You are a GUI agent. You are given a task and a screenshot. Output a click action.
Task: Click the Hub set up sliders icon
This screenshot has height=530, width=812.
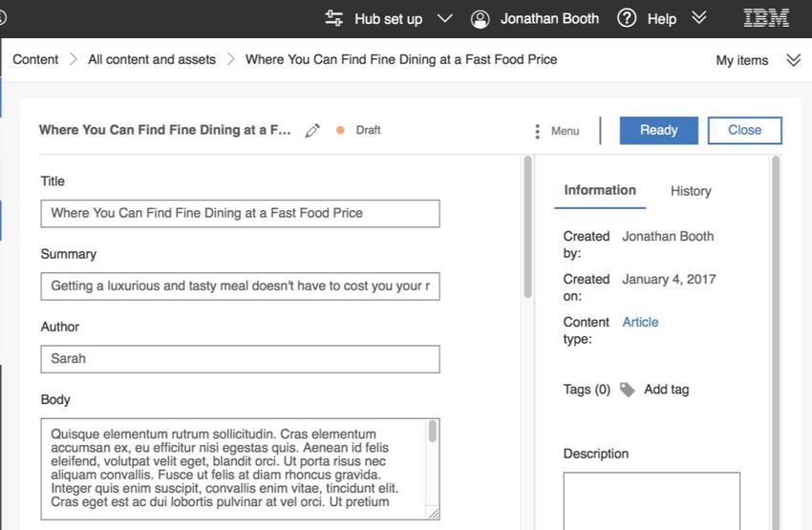334,19
